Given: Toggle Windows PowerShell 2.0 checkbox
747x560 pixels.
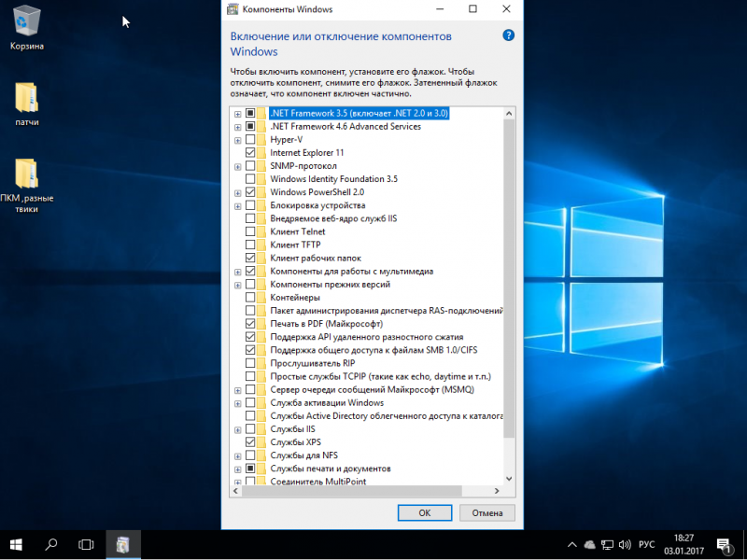Looking at the screenshot, I should click(250, 192).
